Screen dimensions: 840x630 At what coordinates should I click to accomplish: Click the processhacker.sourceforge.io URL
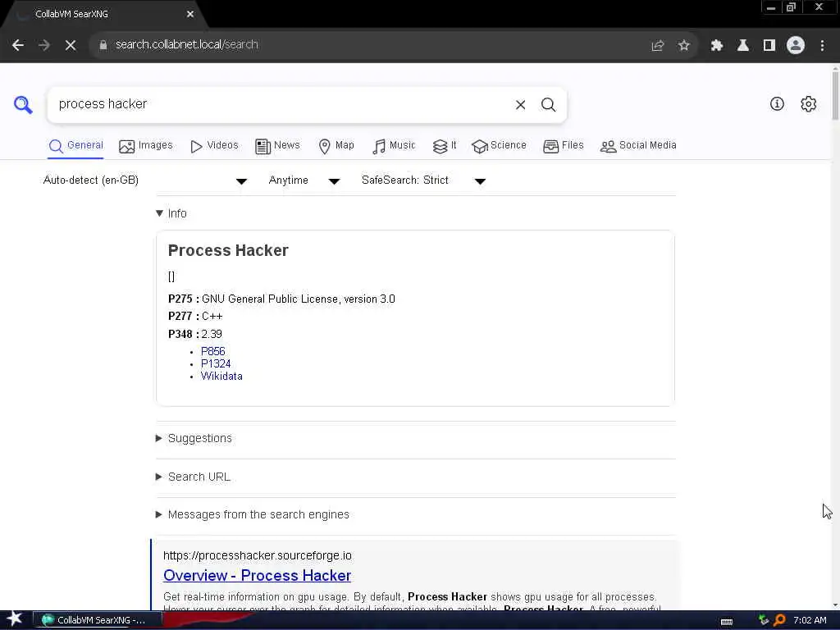click(257, 555)
